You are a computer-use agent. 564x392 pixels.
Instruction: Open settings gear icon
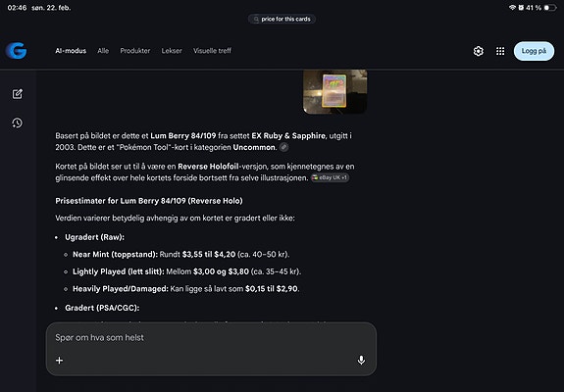click(x=478, y=51)
